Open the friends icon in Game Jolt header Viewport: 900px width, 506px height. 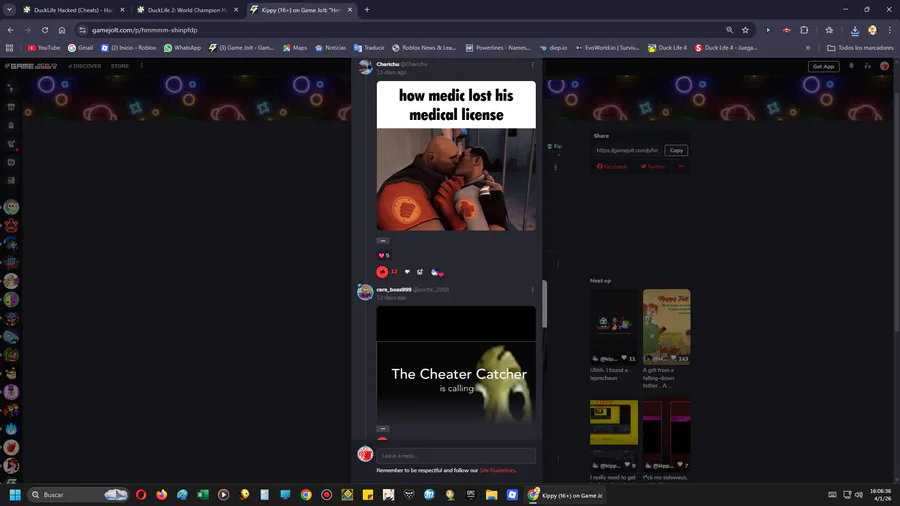click(x=868, y=66)
